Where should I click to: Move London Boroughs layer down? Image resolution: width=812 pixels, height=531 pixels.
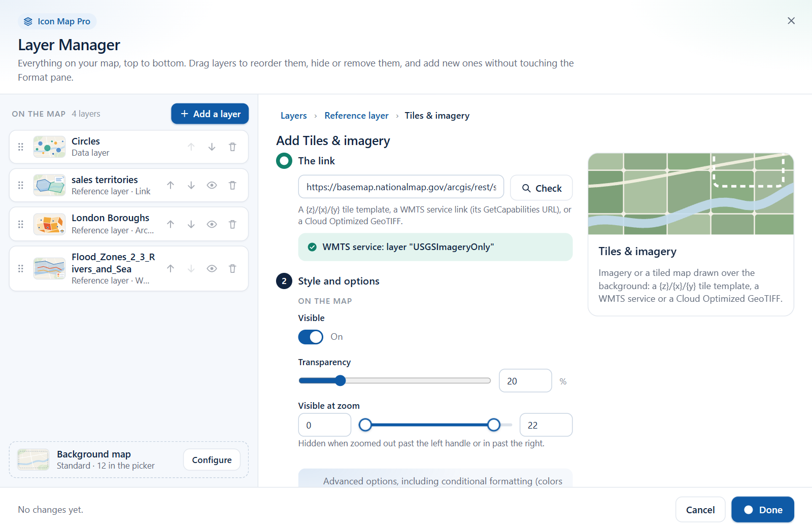tap(191, 224)
